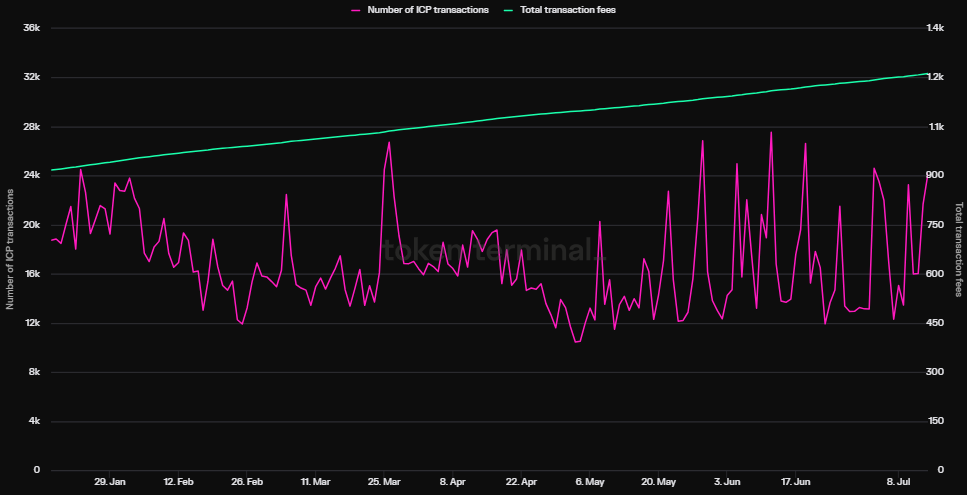
Task: Click the pink line low point near 6. May
Action: click(576, 342)
